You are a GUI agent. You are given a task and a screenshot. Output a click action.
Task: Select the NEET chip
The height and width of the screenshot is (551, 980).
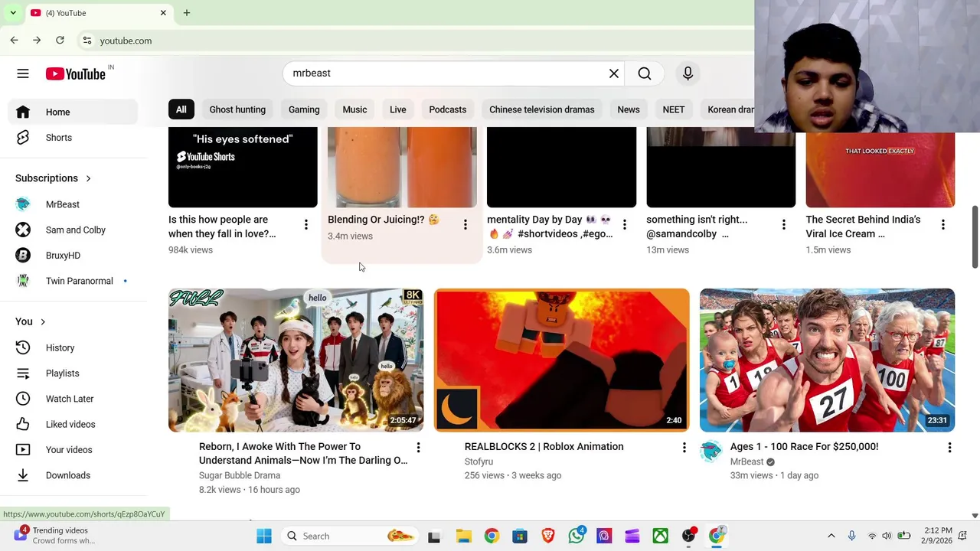(x=674, y=109)
